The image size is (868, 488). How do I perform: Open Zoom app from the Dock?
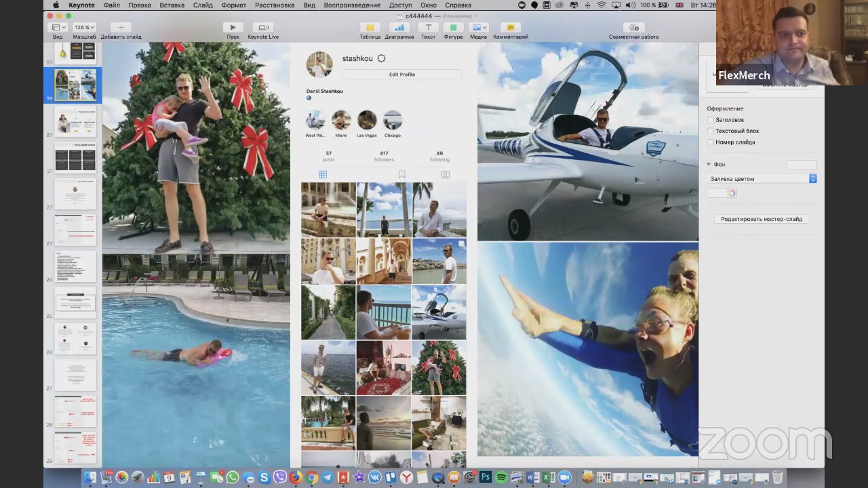[565, 477]
